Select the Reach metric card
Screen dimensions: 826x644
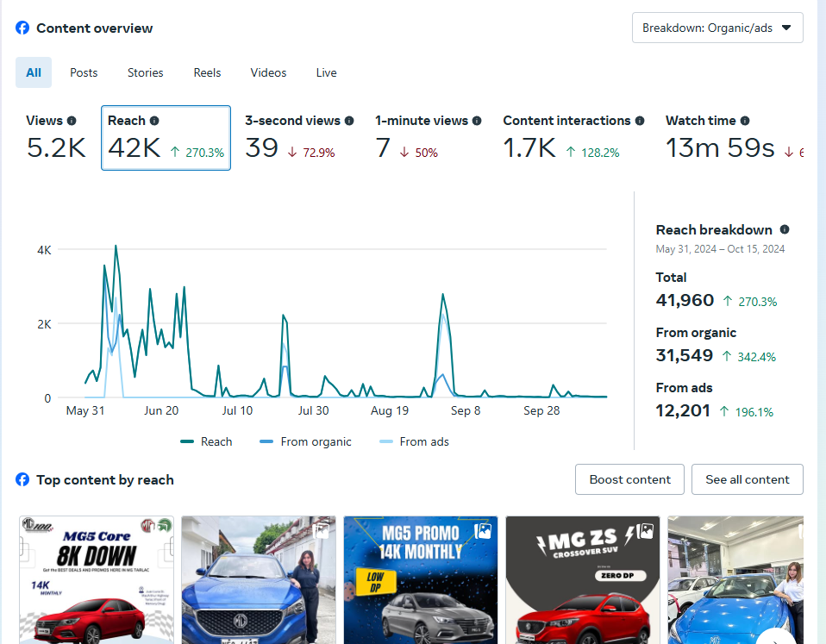166,138
